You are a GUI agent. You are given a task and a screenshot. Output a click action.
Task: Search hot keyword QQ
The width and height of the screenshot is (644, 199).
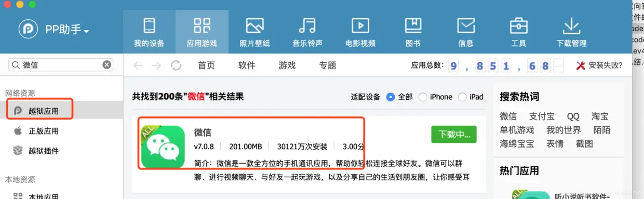point(573,116)
